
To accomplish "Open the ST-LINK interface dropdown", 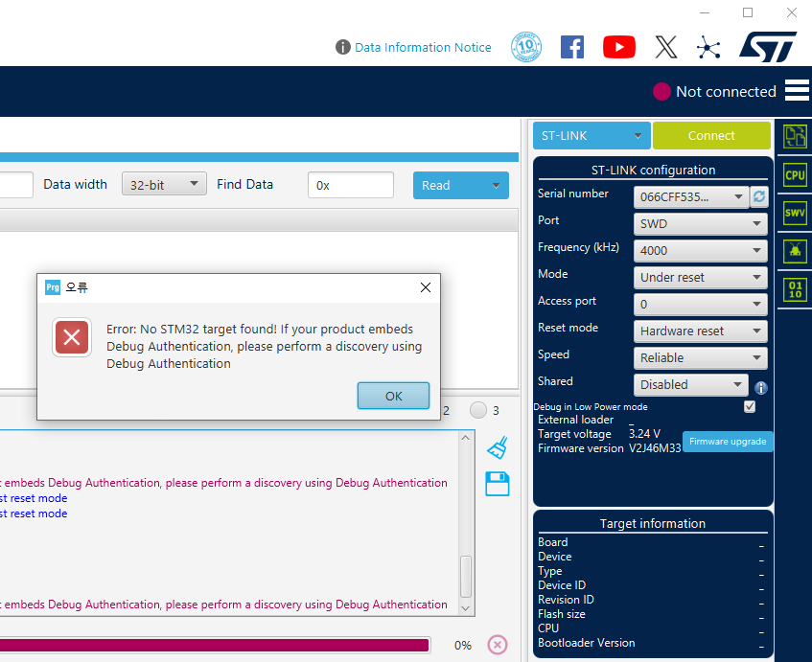I will tap(592, 136).
